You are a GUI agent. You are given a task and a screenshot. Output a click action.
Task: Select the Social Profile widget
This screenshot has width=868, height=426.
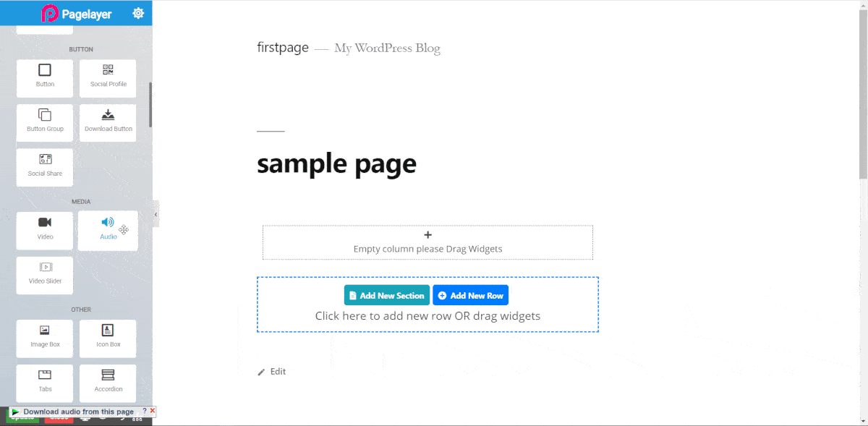107,78
